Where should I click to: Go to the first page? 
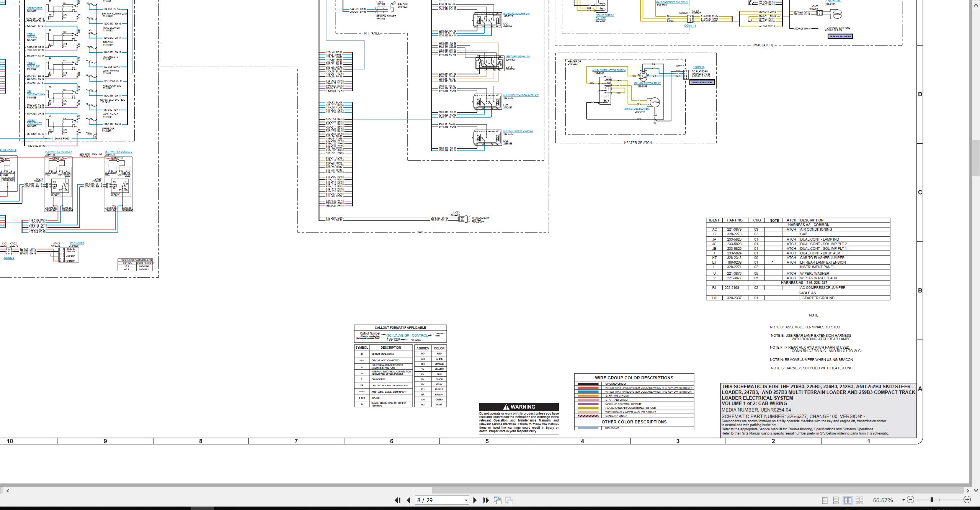click(x=397, y=500)
